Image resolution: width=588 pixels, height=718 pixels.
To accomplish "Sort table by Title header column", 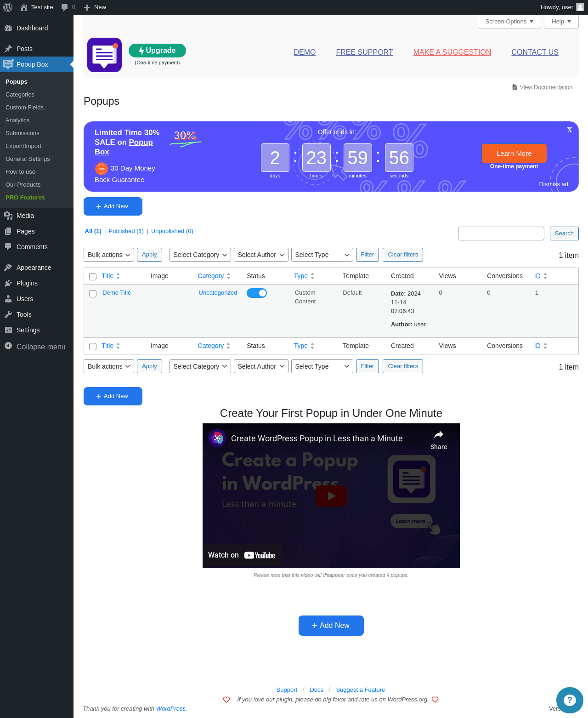I will click(x=111, y=276).
